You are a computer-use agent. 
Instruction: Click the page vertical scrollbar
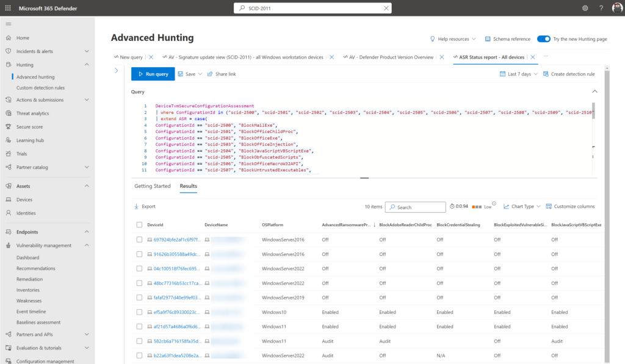coord(607,215)
